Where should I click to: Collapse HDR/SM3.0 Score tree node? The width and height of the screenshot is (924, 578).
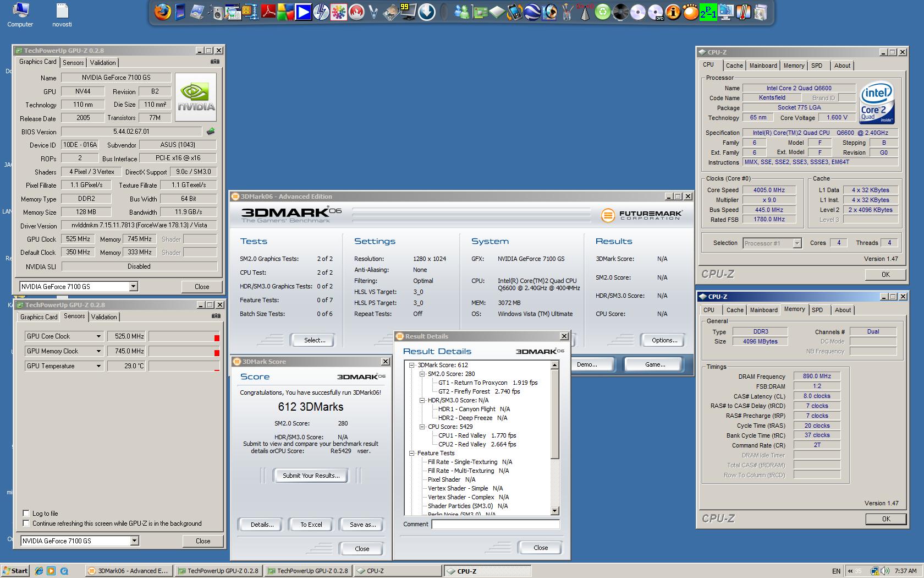pos(422,400)
